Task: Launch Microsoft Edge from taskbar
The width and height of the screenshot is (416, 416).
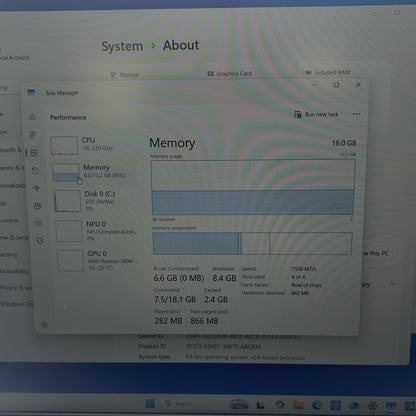Action: [x=317, y=405]
